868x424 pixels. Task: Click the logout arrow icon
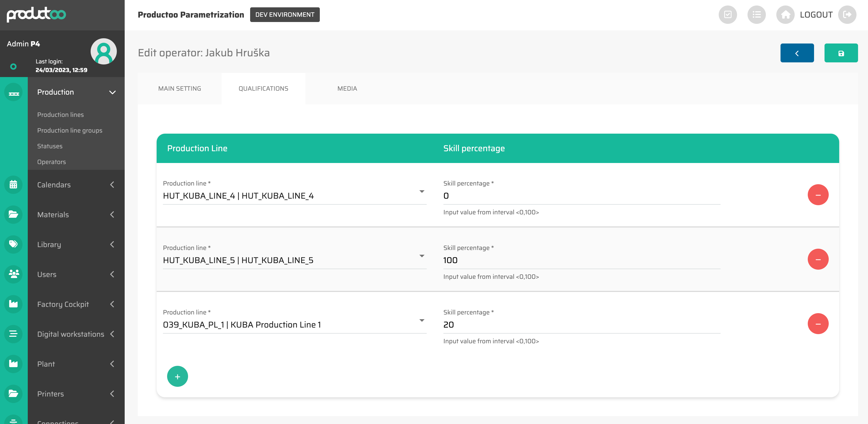coord(847,14)
